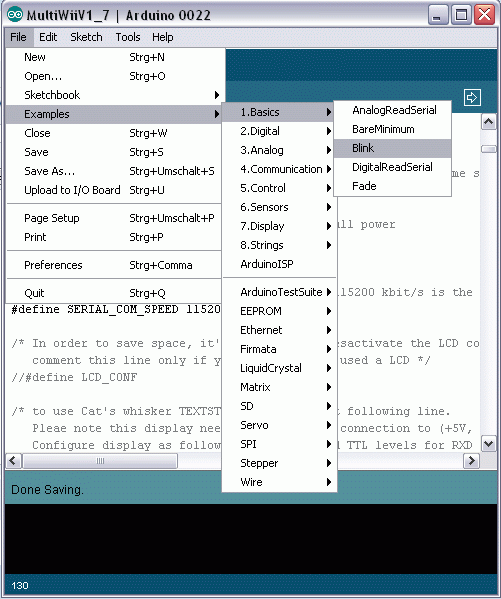This screenshot has width=501, height=599.
Task: Click the vertical scrollbar up arrow
Action: [488, 122]
